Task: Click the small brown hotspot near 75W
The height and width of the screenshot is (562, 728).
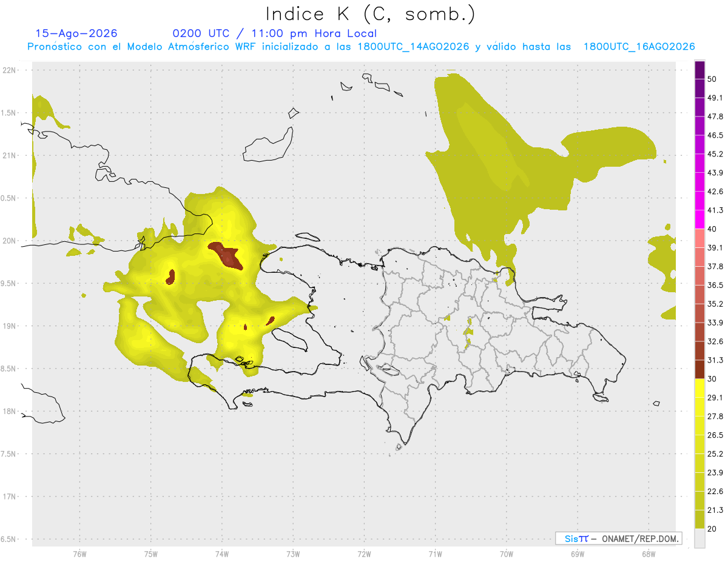Action: click(171, 276)
